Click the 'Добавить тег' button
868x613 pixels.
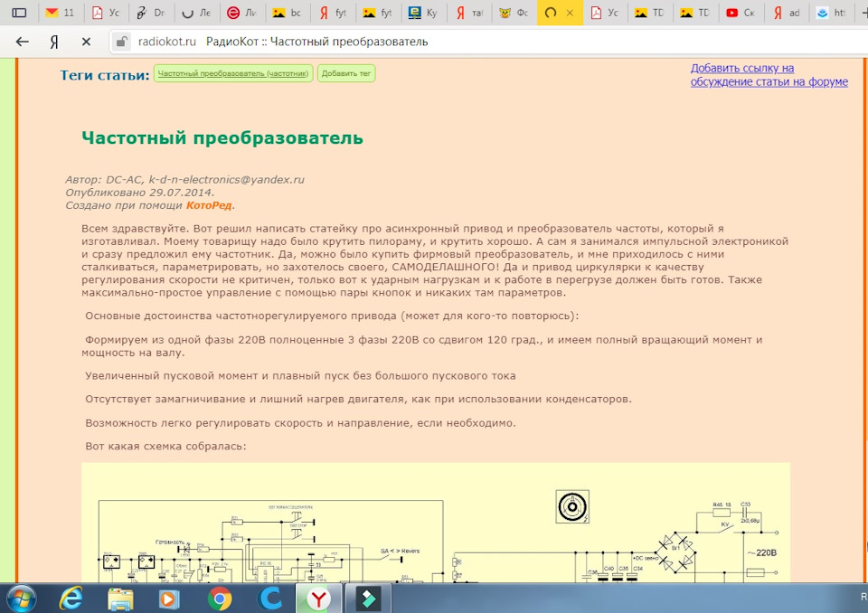coord(346,73)
